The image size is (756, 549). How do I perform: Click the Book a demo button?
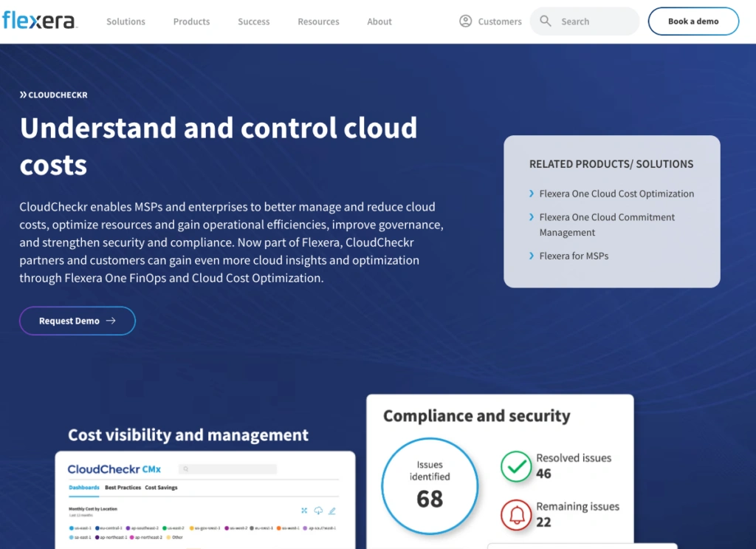(693, 21)
